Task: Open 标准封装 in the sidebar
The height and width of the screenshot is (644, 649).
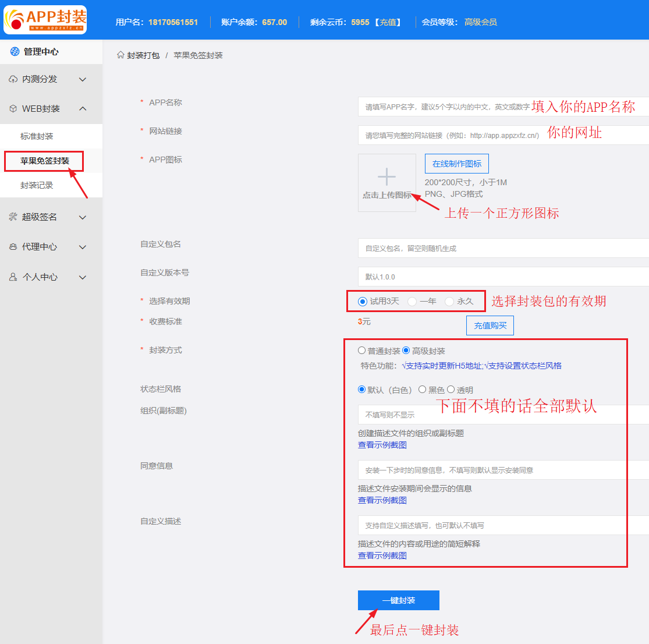Action: [x=37, y=136]
